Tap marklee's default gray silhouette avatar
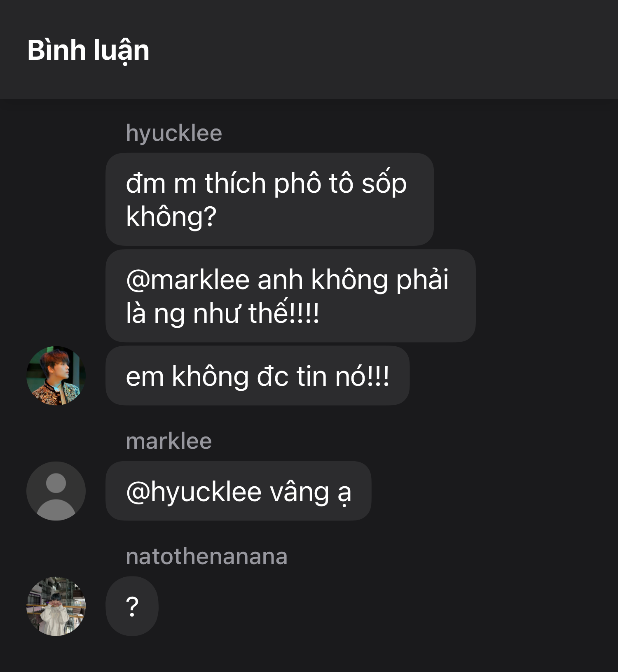618x672 pixels. coord(56,491)
